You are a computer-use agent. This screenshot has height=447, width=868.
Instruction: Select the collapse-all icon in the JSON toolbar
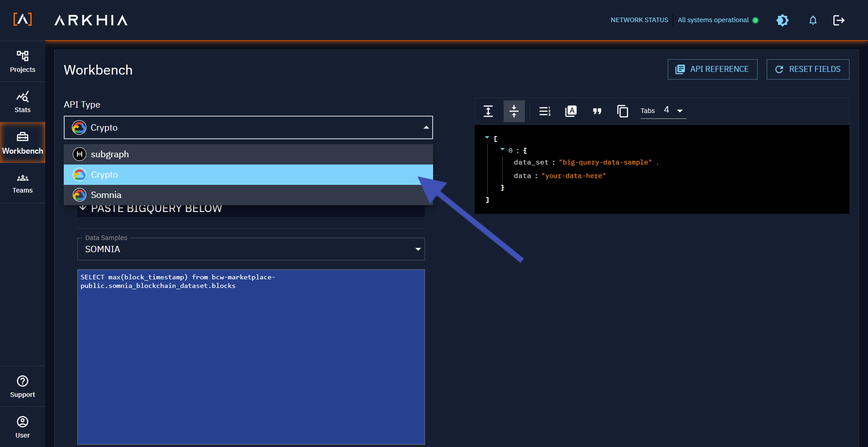click(514, 111)
